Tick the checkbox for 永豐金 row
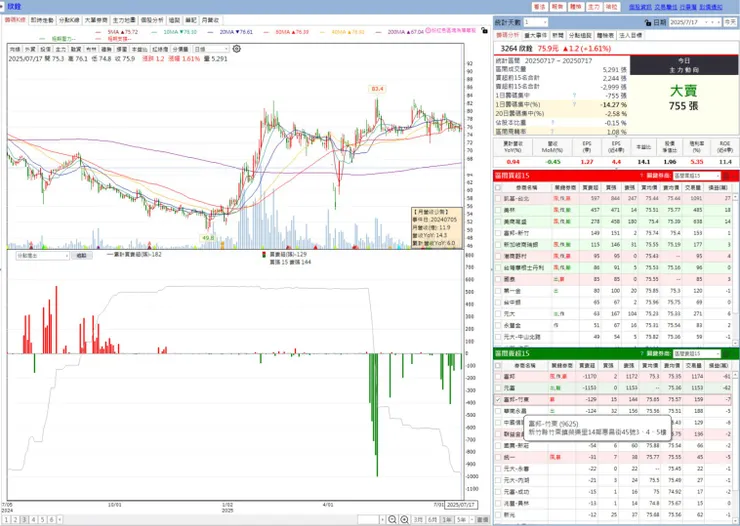740x526 pixels. (498, 325)
